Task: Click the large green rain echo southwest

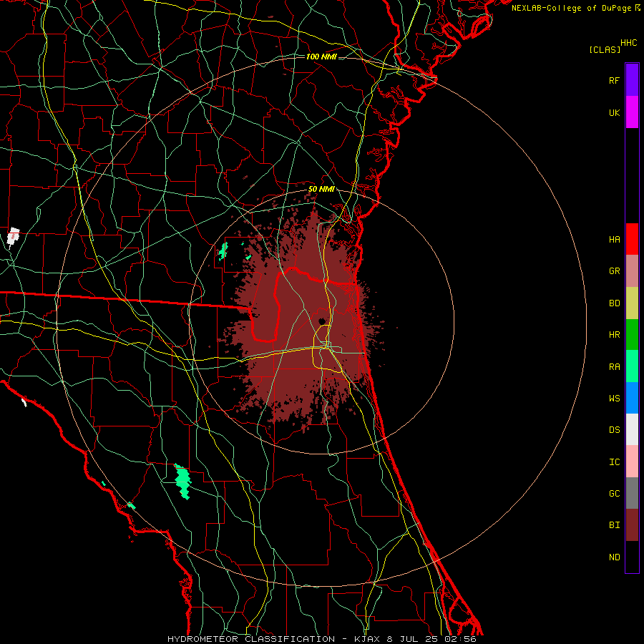Action: click(x=182, y=482)
